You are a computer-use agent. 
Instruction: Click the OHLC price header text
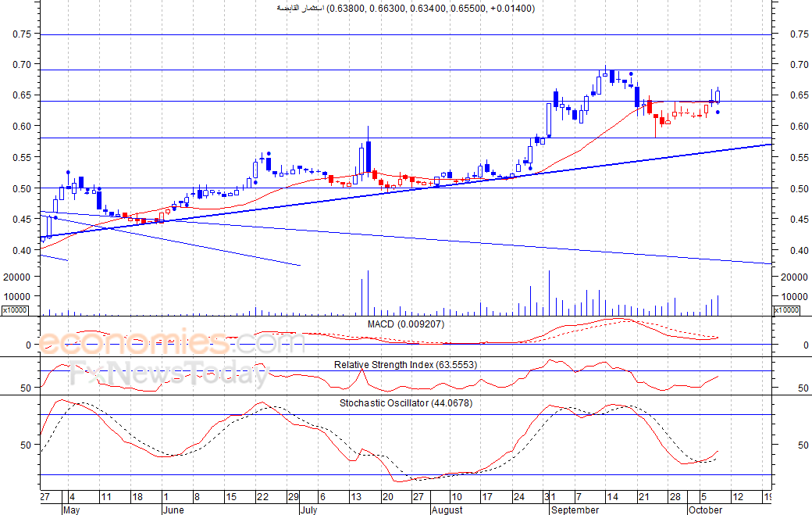(x=405, y=9)
